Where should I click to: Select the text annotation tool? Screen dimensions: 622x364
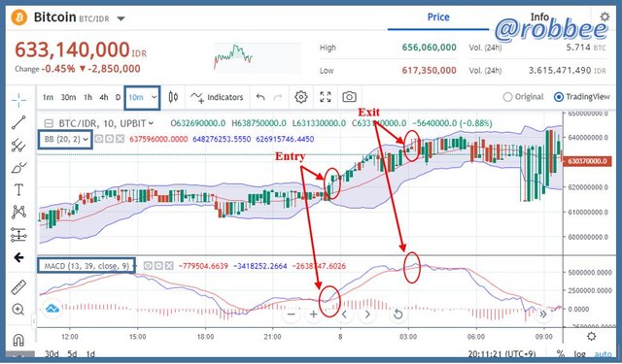pyautogui.click(x=18, y=190)
